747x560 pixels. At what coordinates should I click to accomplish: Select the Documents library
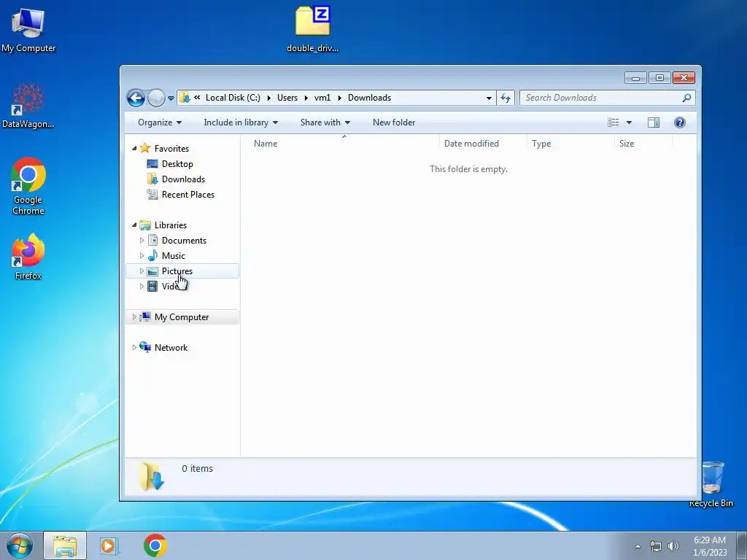pos(184,241)
